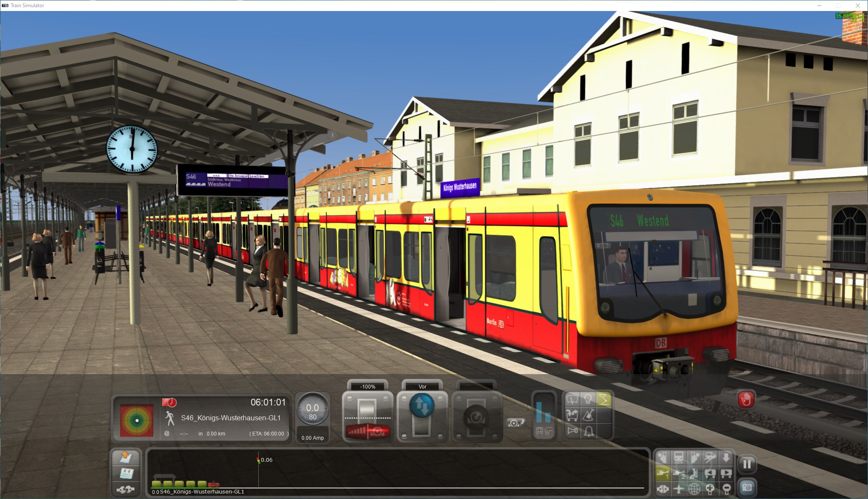
Task: Toggle the headlights bulb icon
Action: pos(588,399)
